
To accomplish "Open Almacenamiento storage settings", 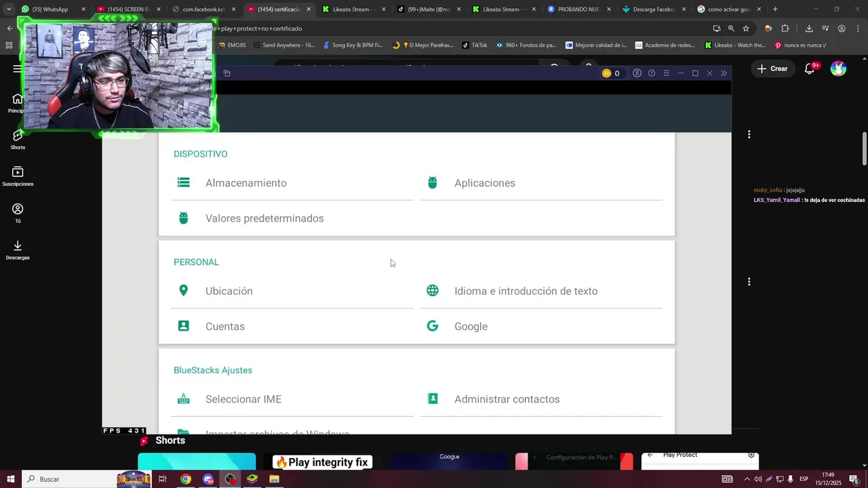I will point(292,183).
